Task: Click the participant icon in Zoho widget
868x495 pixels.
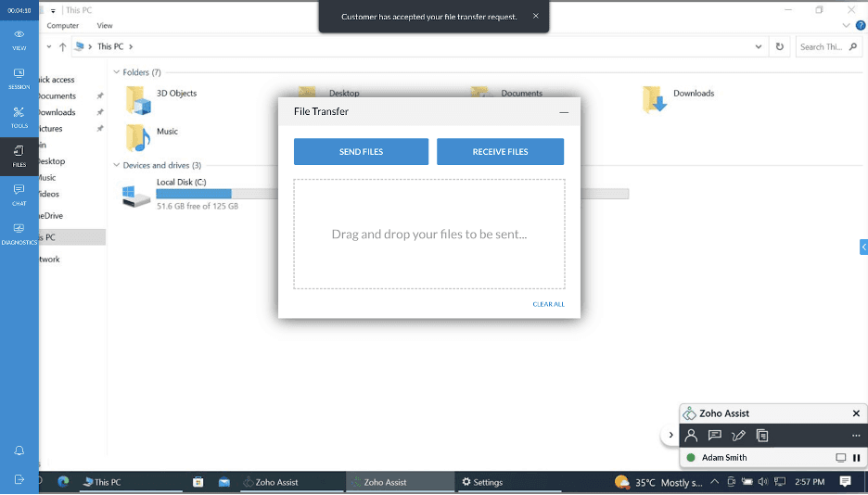Action: pyautogui.click(x=691, y=436)
